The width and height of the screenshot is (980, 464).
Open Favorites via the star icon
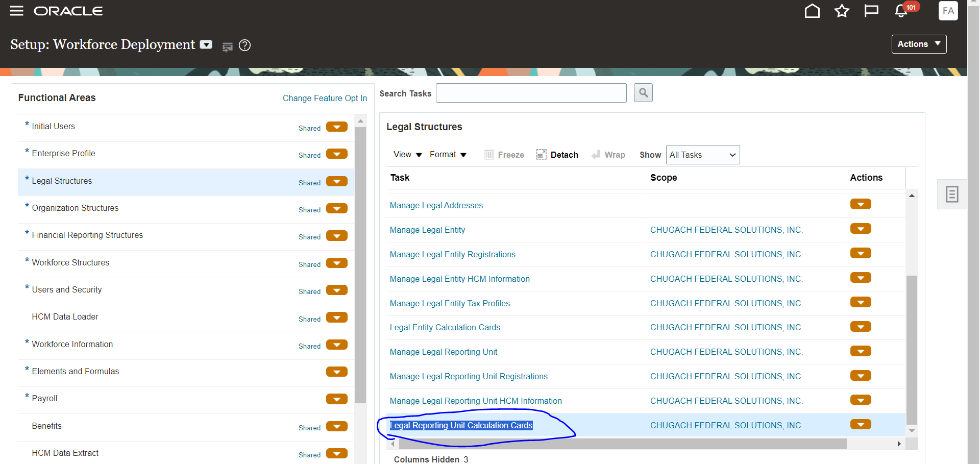(842, 10)
